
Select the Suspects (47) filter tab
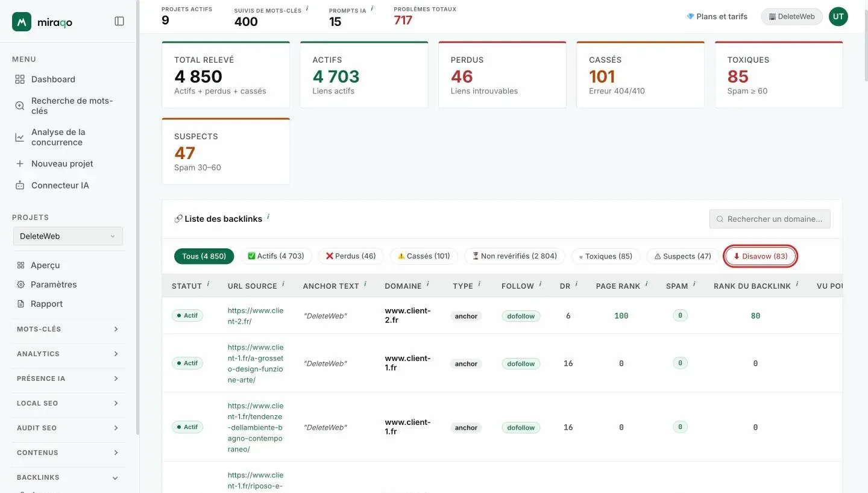click(x=682, y=256)
